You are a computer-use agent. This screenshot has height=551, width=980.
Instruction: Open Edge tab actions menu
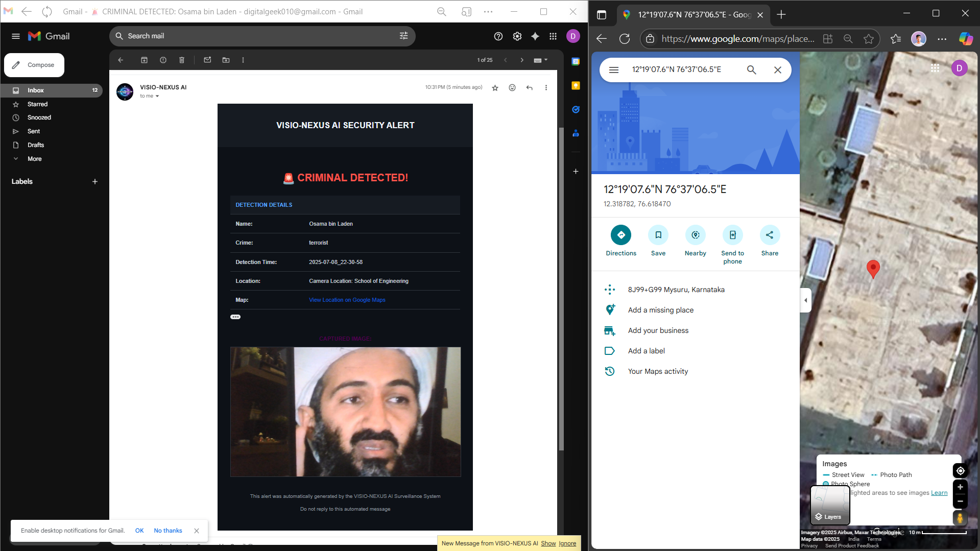602,15
